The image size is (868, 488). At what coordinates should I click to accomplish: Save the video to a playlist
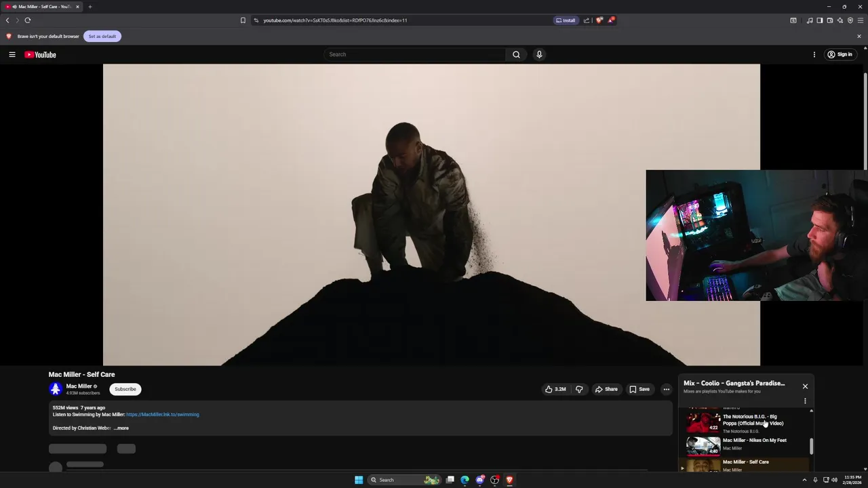pyautogui.click(x=639, y=389)
